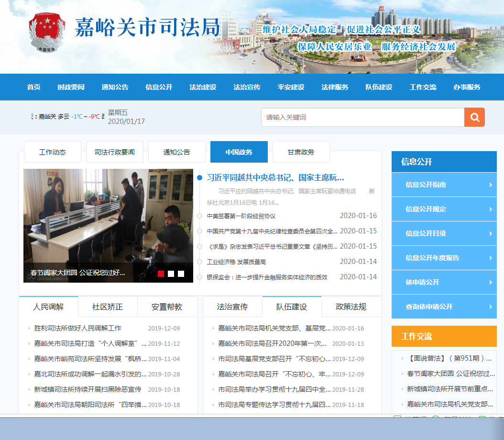Click the bullet circle beside 中美签署第一阶段经贸协议
Viewport: 504px width, 440px height.
point(200,216)
